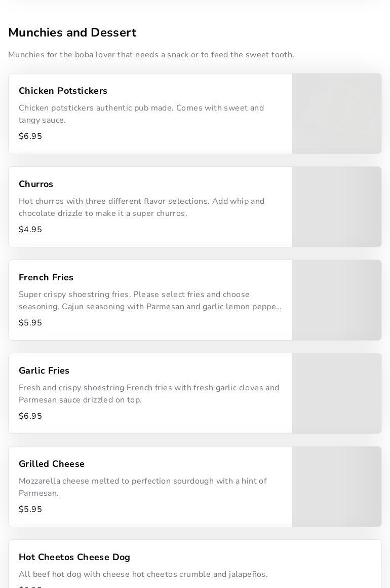
Task: Click the $4.95 Churros price
Action: [x=30, y=230]
